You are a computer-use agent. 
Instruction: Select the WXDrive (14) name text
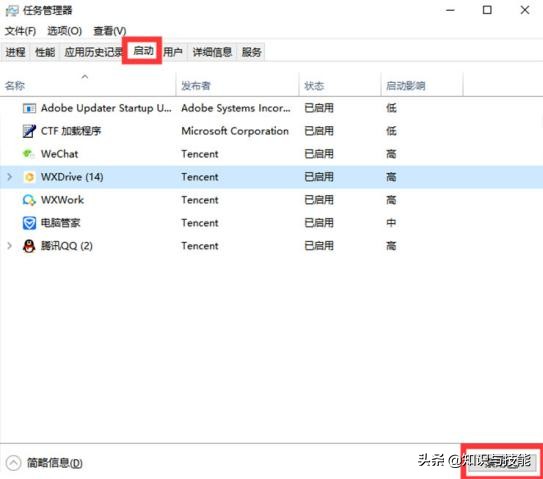click(72, 177)
